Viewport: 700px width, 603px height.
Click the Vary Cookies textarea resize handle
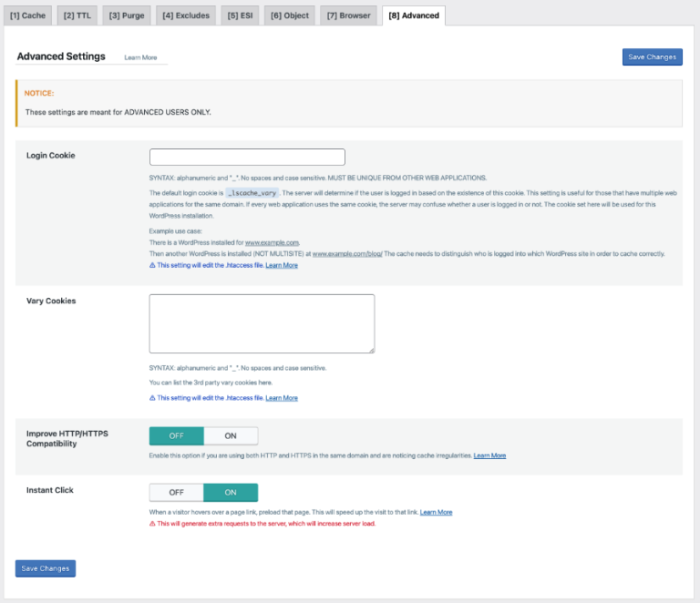coord(372,351)
